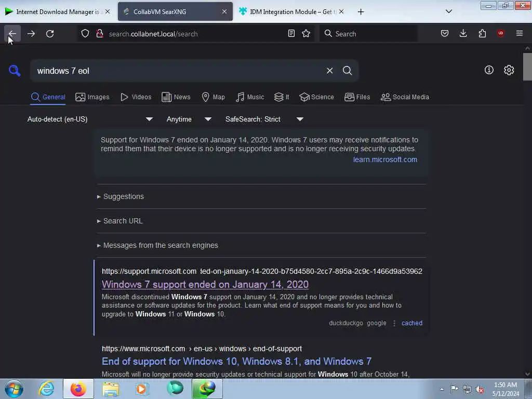Close the CollabVM SearXNG tab
The height and width of the screenshot is (399, 532).
[224, 12]
